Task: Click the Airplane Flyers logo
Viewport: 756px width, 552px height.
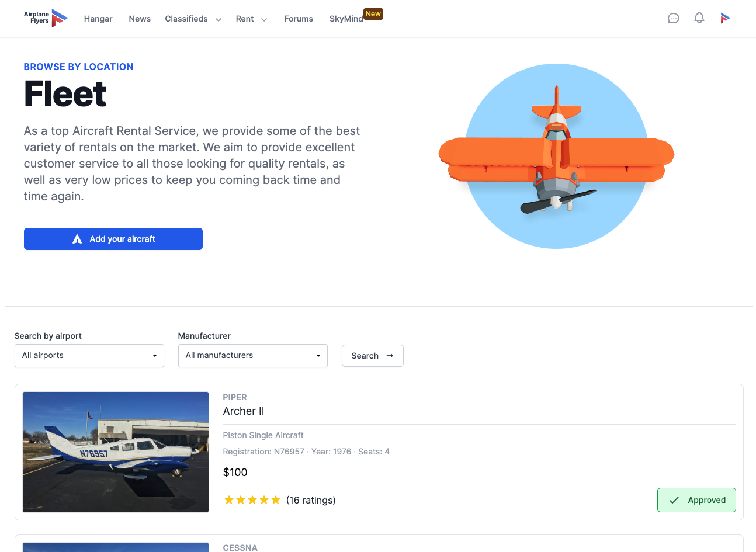Action: click(46, 18)
